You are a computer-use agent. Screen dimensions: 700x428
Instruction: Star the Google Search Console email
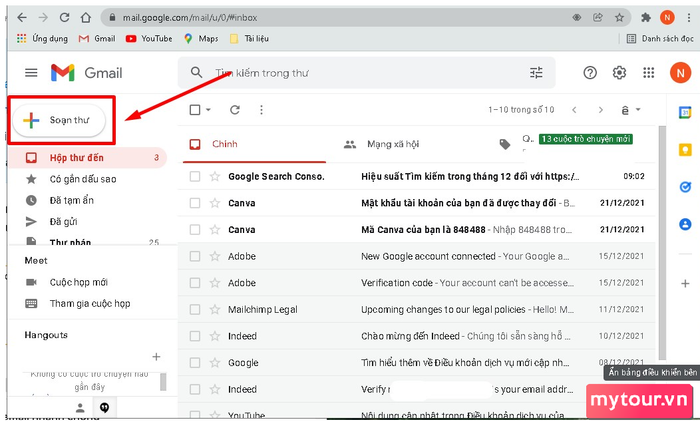(x=215, y=176)
